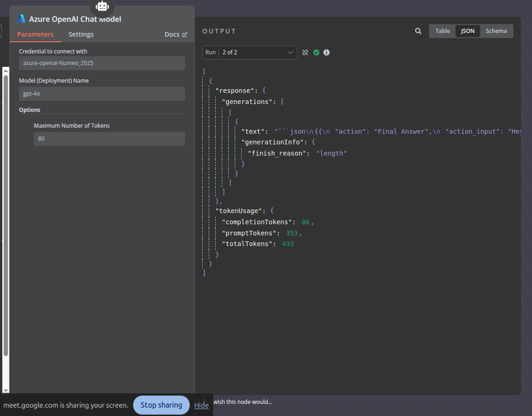This screenshot has height=416, width=532.
Task: Click the scroll down arrow on left scrollbar
Action: [6, 389]
